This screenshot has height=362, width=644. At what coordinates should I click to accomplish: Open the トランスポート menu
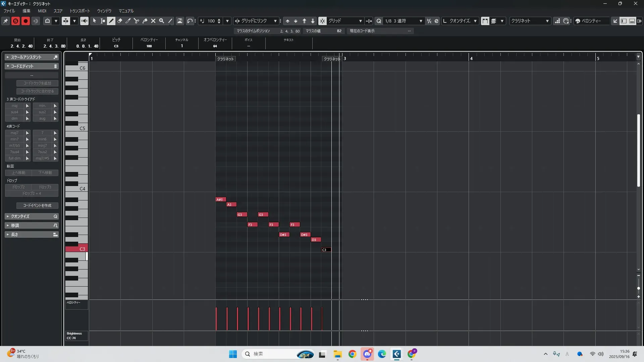point(79,11)
